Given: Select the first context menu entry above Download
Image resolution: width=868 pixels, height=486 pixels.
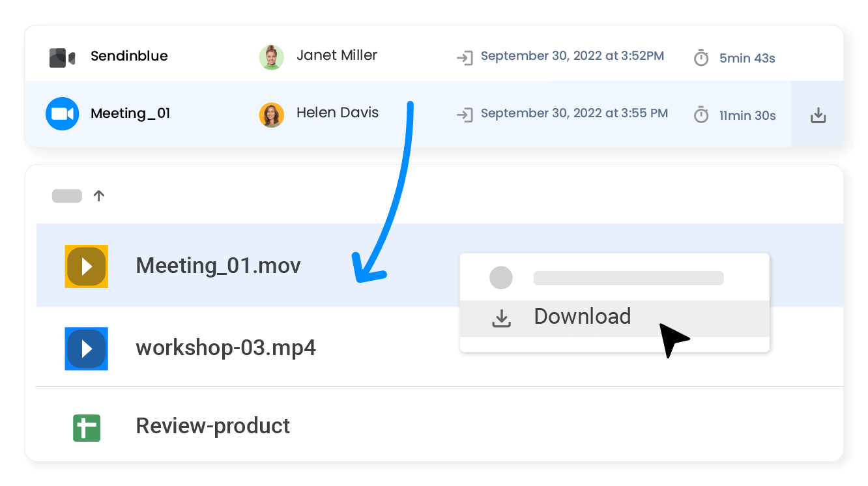Looking at the screenshot, I should click(613, 278).
